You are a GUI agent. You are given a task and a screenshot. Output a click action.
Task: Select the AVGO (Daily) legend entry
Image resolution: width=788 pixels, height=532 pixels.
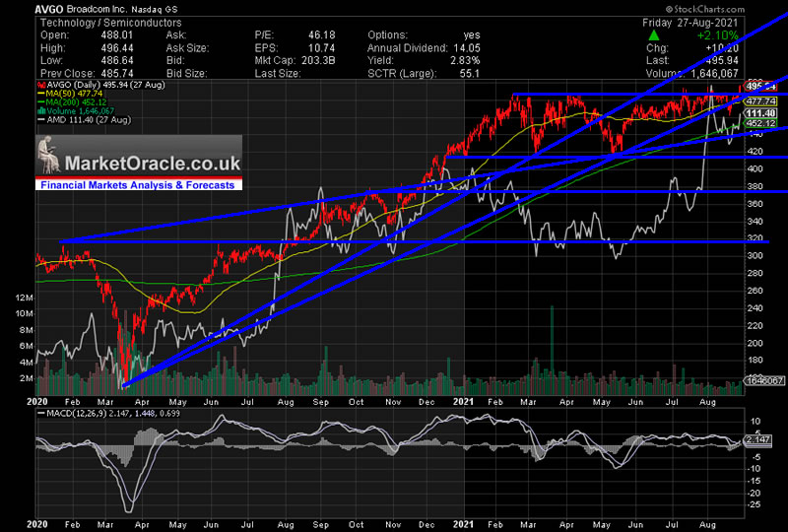coord(101,85)
